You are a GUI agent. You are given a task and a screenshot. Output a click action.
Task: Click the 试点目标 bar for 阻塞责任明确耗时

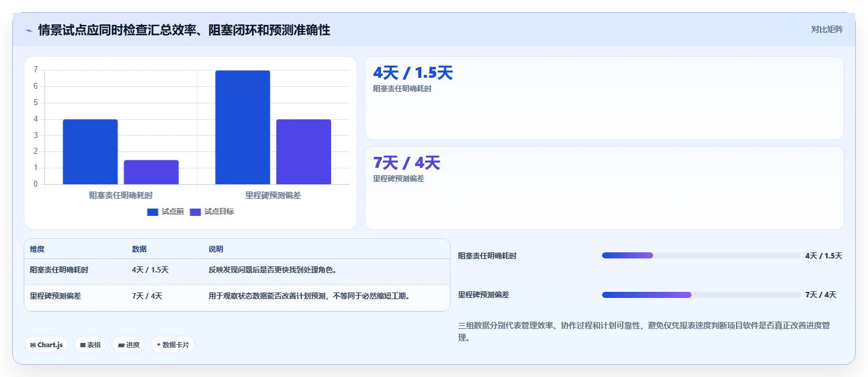[x=151, y=172]
